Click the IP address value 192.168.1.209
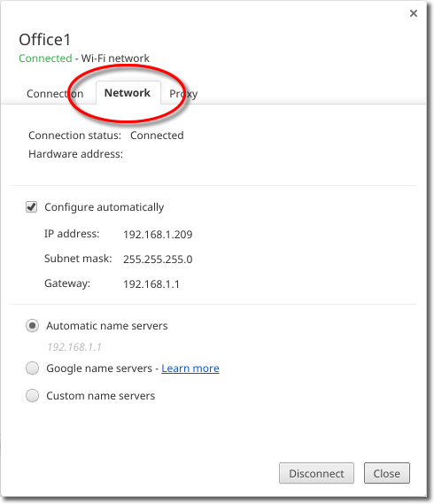The width and height of the screenshot is (434, 504). coord(158,235)
